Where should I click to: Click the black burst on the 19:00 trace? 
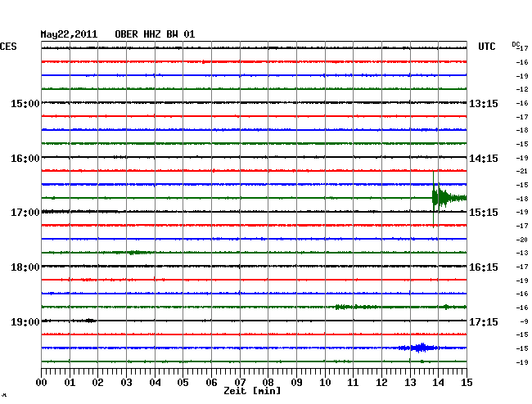[x=89, y=321]
